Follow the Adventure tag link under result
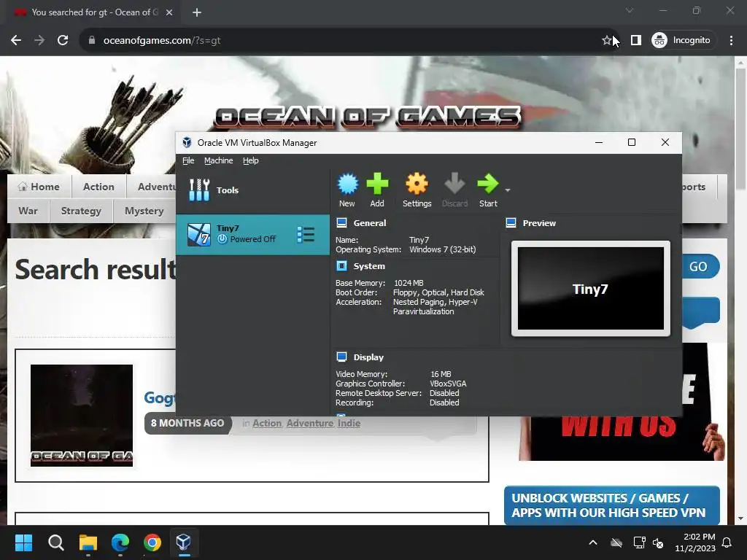The width and height of the screenshot is (747, 560). tap(309, 424)
